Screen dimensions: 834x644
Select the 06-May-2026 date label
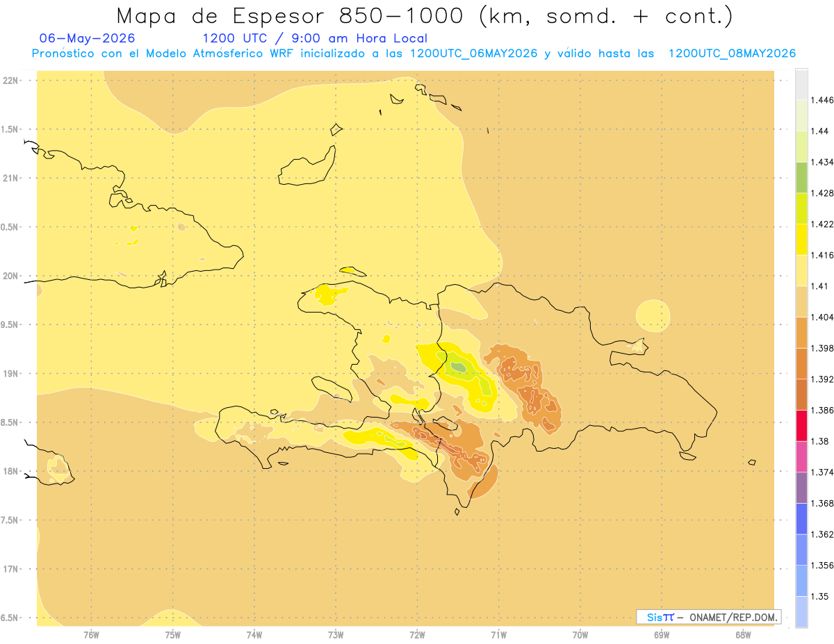(88, 38)
